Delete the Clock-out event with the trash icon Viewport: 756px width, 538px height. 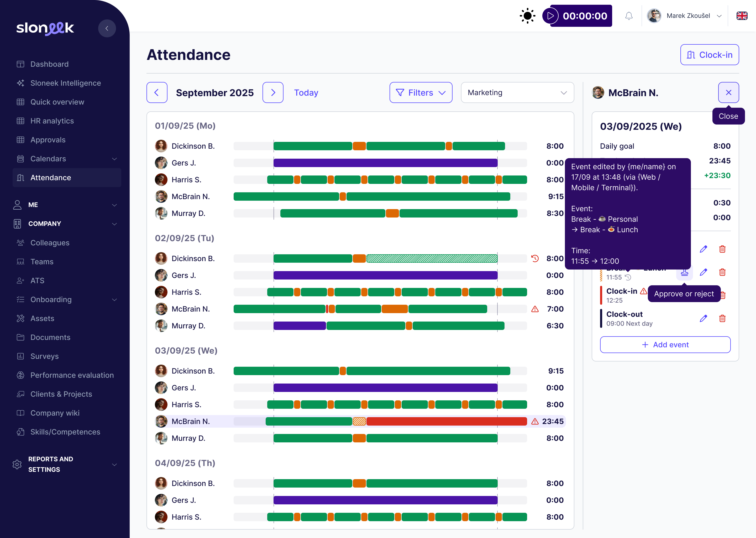point(722,318)
